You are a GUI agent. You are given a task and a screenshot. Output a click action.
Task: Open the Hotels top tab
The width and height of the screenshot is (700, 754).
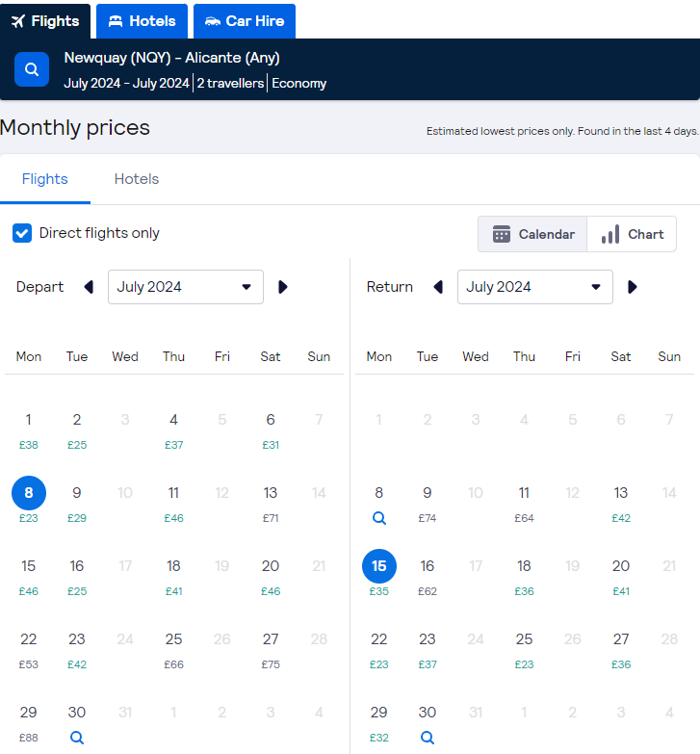[142, 21]
